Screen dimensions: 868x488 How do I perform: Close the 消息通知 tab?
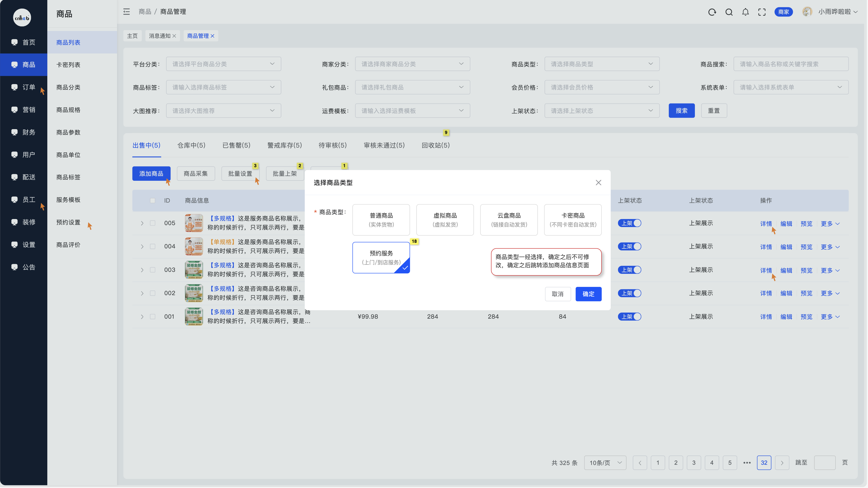point(174,36)
